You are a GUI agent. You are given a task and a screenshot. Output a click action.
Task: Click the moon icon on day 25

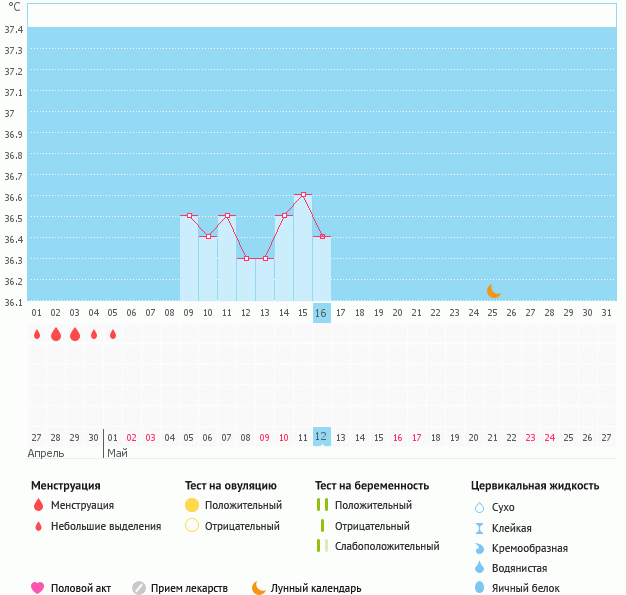coord(493,291)
